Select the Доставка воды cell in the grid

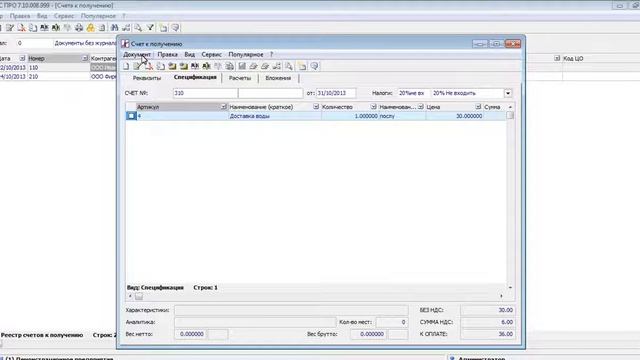pyautogui.click(x=275, y=116)
